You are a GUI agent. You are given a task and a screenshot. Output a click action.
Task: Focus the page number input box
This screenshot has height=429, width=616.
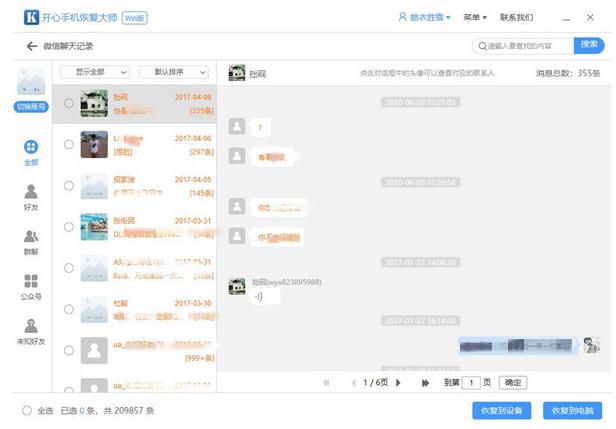click(471, 383)
